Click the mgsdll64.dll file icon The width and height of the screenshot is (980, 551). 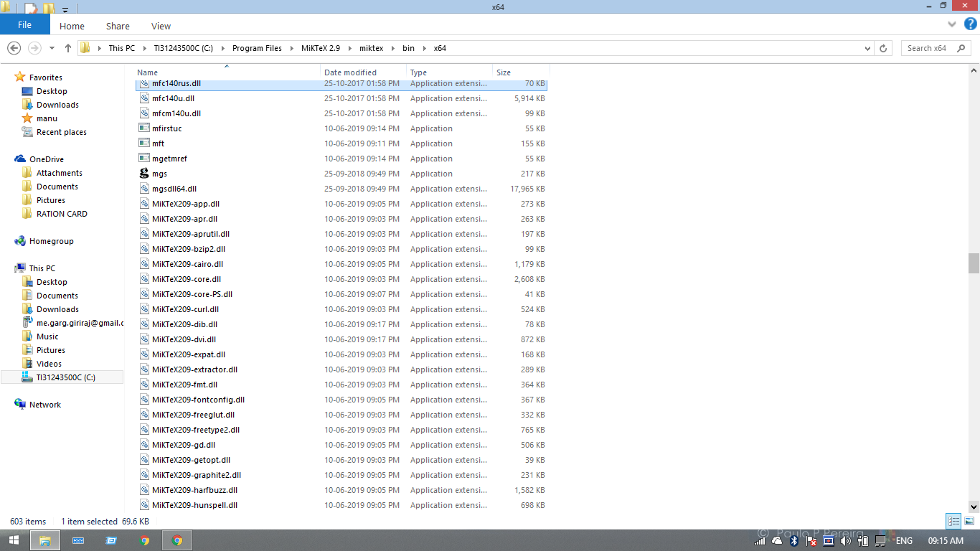(x=144, y=189)
